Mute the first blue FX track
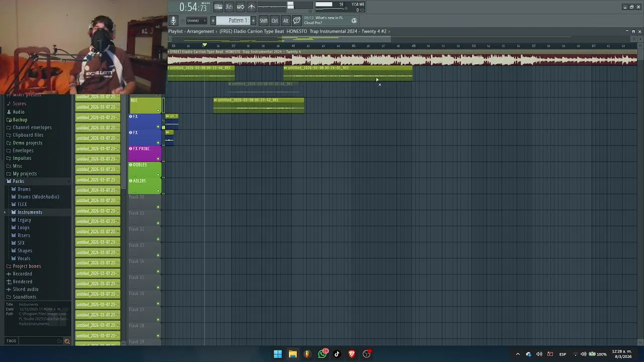This screenshot has width=644, height=362. [158, 127]
